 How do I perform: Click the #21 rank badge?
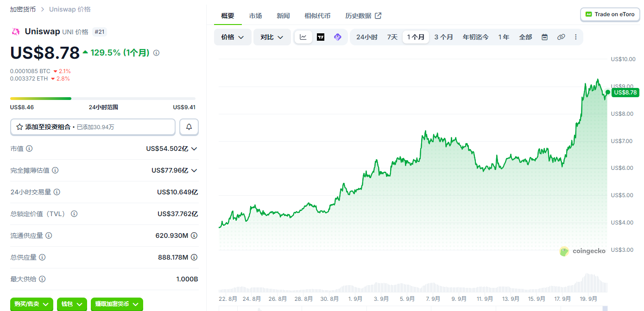(99, 32)
